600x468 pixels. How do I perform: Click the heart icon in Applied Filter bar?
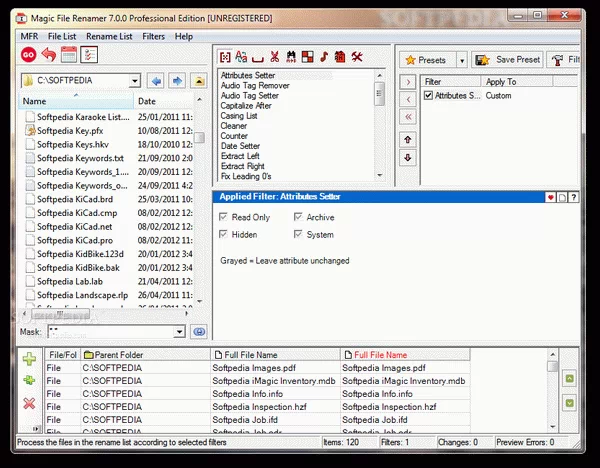click(550, 197)
